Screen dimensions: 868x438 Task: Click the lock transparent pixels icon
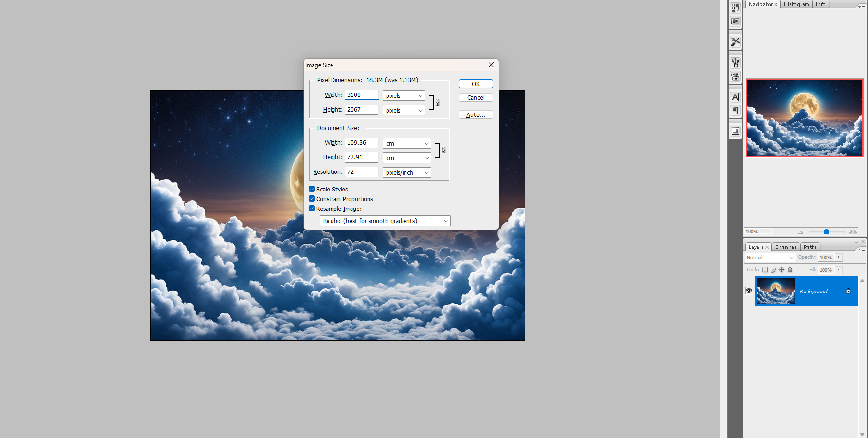(x=765, y=270)
